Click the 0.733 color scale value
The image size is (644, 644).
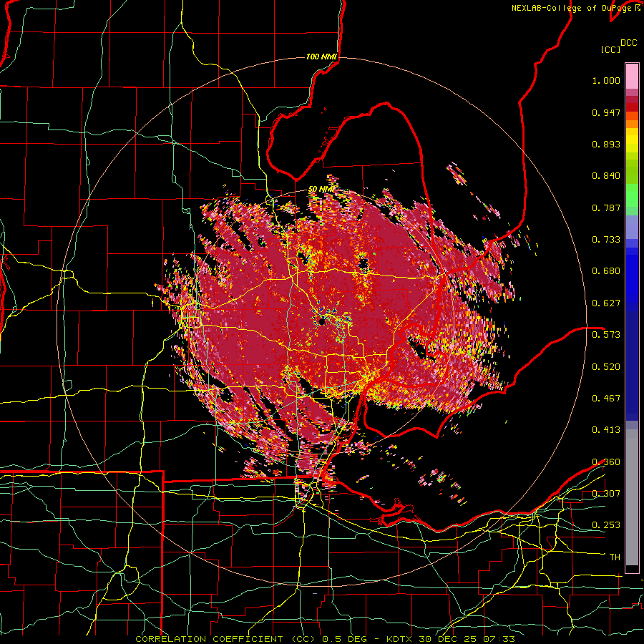606,240
